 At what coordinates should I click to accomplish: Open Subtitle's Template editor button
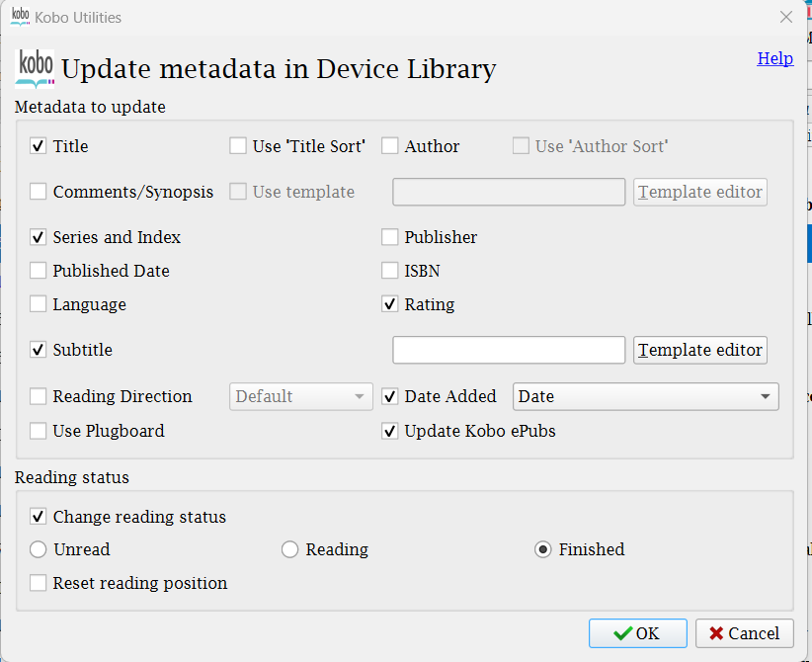700,350
